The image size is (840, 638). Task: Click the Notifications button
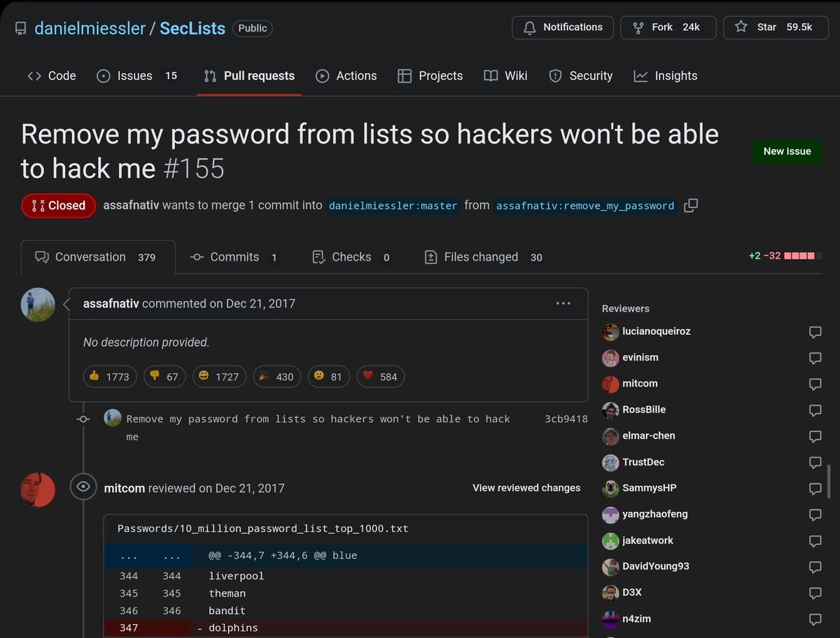click(563, 27)
